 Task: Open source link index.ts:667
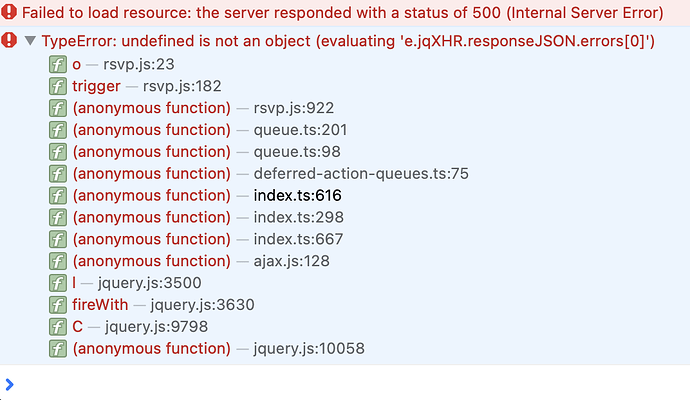298,239
